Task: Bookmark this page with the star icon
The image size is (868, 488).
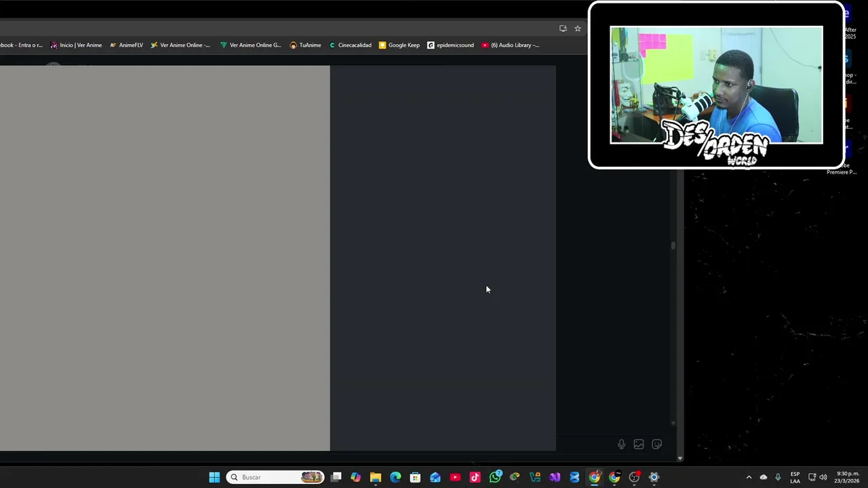Action: [578, 28]
